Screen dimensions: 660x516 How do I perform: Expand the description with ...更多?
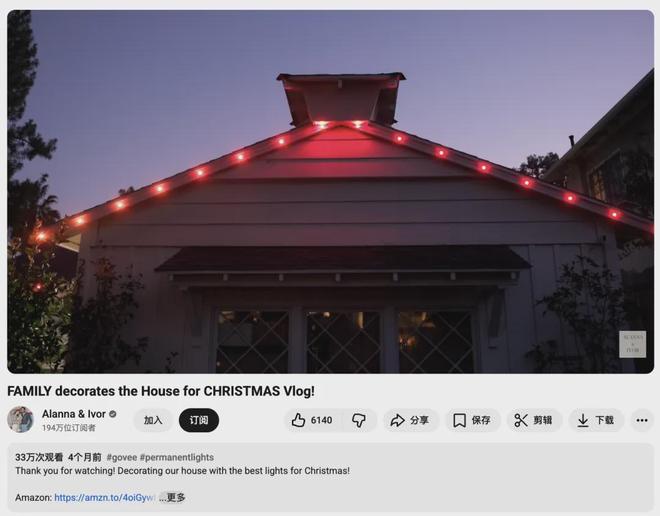coord(172,497)
